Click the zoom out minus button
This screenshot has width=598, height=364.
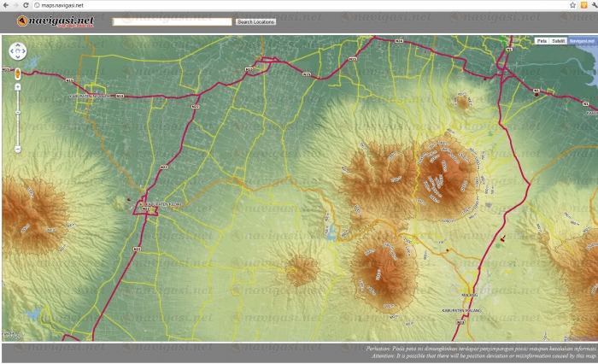(18, 150)
